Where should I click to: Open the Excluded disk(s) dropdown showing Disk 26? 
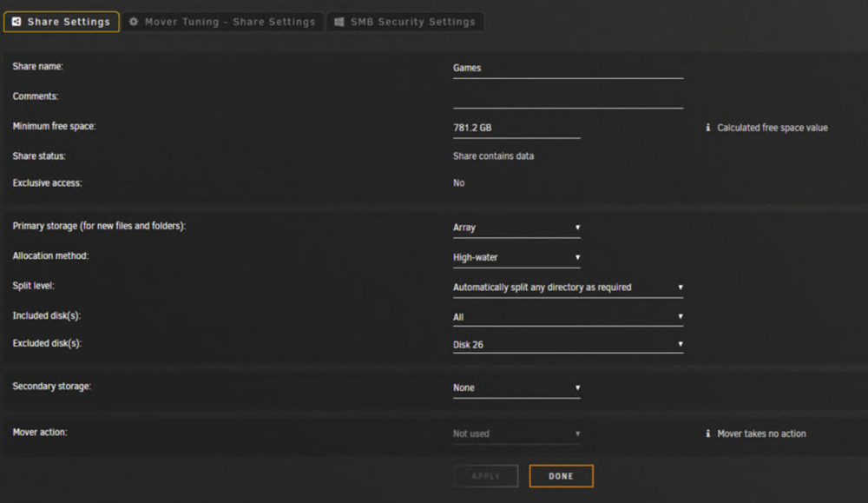click(x=568, y=345)
